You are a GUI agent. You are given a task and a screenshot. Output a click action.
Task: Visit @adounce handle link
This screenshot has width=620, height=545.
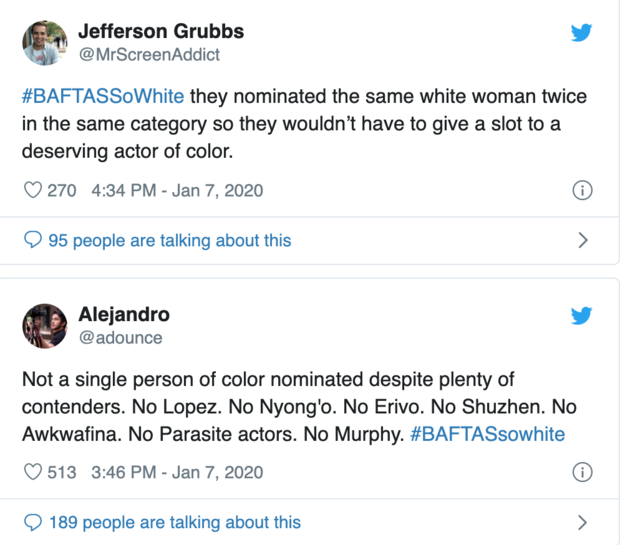pyautogui.click(x=120, y=338)
